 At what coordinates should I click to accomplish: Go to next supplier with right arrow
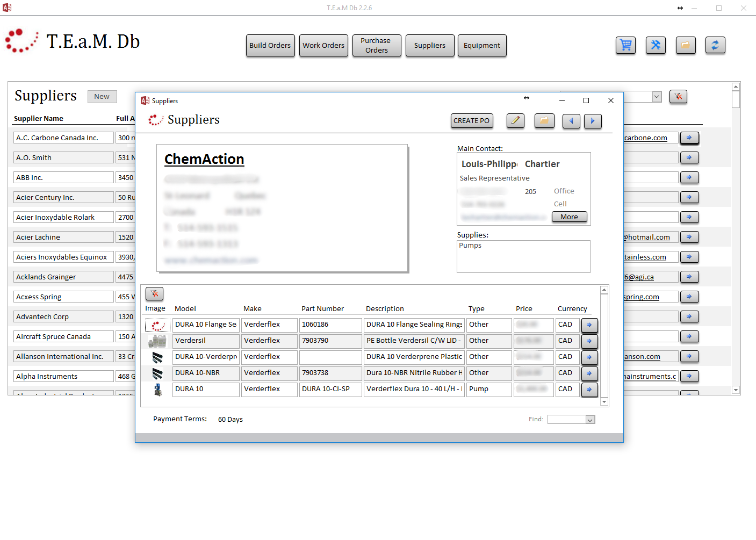[x=593, y=121]
